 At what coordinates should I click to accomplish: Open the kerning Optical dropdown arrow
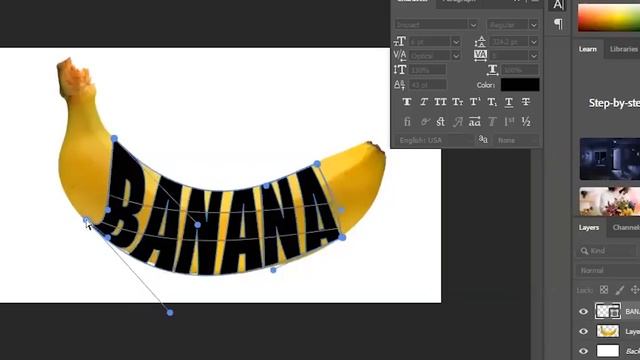pyautogui.click(x=456, y=56)
